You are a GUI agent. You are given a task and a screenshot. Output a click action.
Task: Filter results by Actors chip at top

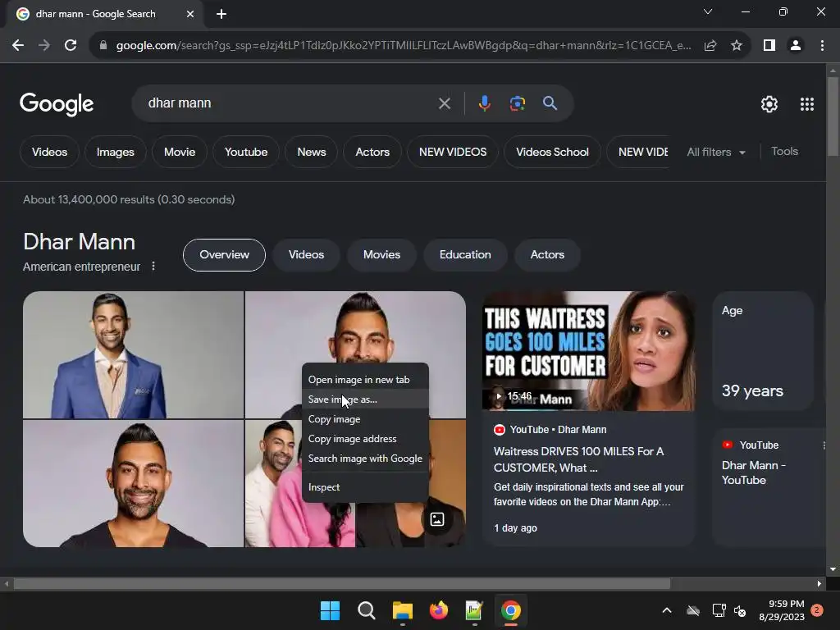coord(372,152)
